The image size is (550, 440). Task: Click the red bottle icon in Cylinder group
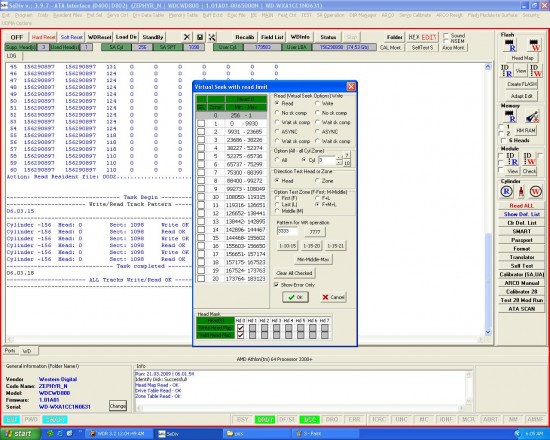click(x=521, y=191)
